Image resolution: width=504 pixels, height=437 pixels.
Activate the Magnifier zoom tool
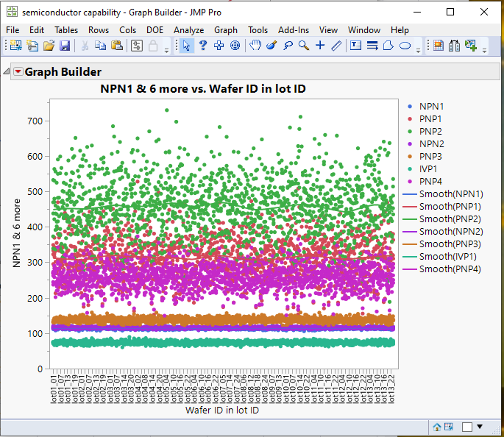tap(303, 46)
